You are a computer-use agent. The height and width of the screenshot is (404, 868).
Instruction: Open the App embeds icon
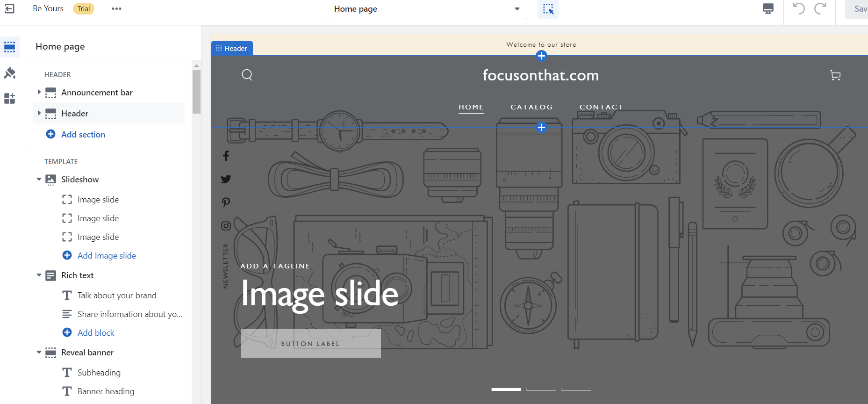point(10,98)
